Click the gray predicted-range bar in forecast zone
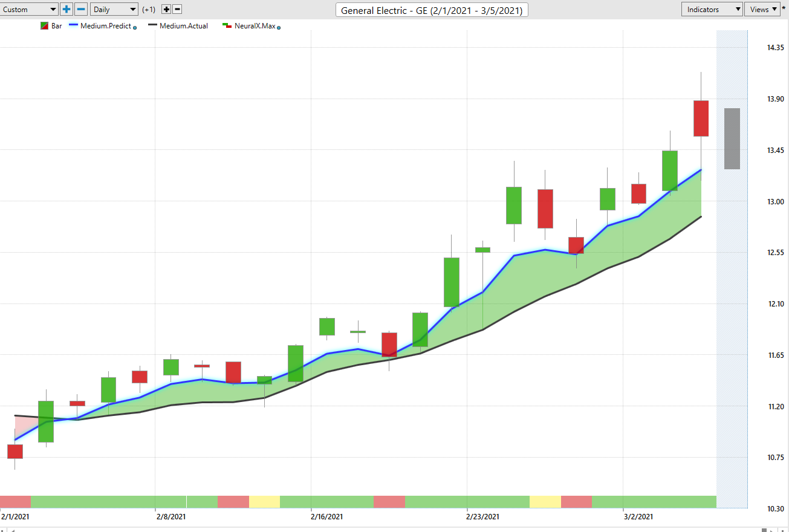This screenshot has width=789, height=532. pos(732,138)
